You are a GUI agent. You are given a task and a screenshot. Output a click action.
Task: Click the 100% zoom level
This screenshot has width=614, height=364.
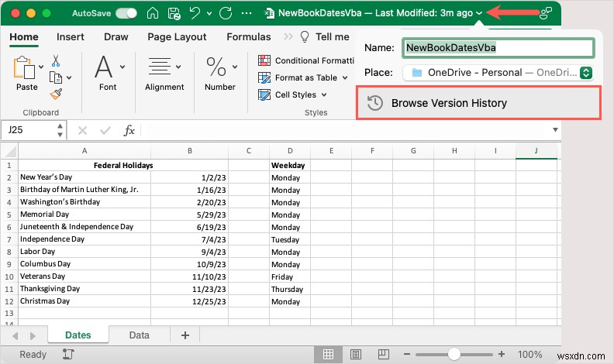[x=529, y=355]
